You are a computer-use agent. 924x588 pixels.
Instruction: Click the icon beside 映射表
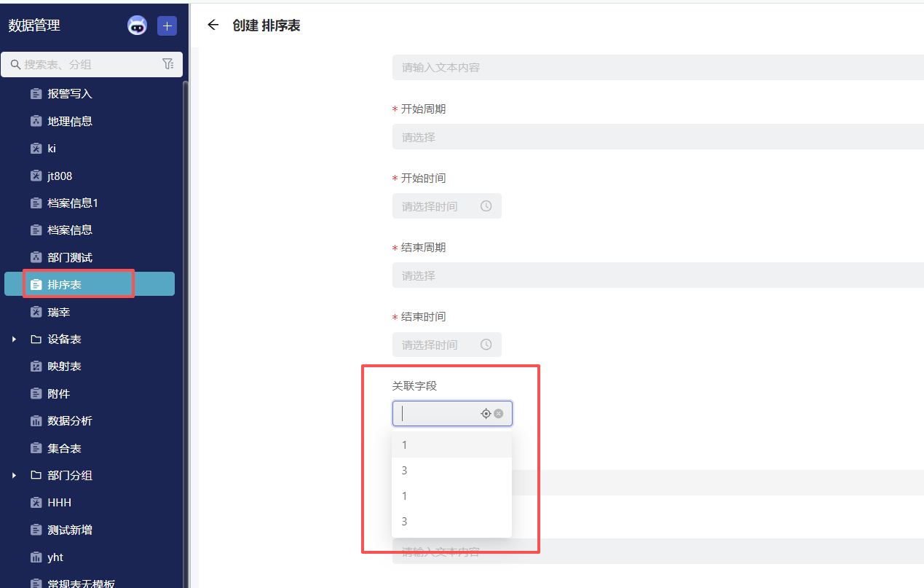click(36, 366)
